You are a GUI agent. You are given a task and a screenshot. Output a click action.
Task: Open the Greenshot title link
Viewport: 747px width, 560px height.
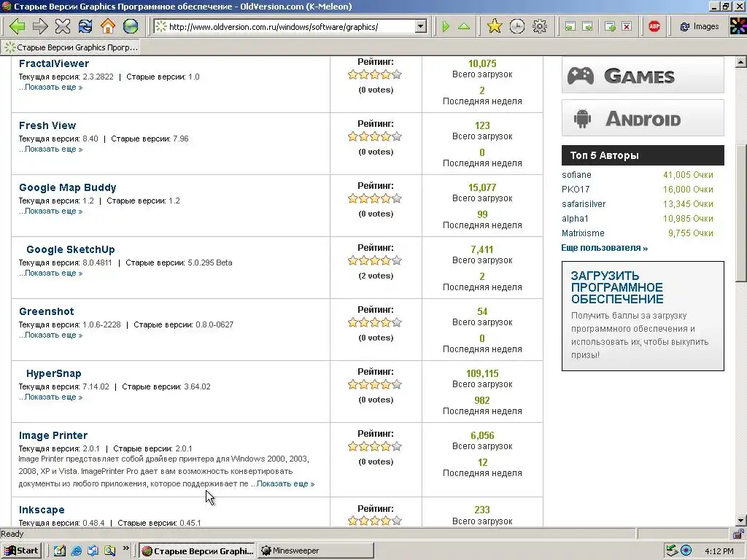[x=46, y=311]
